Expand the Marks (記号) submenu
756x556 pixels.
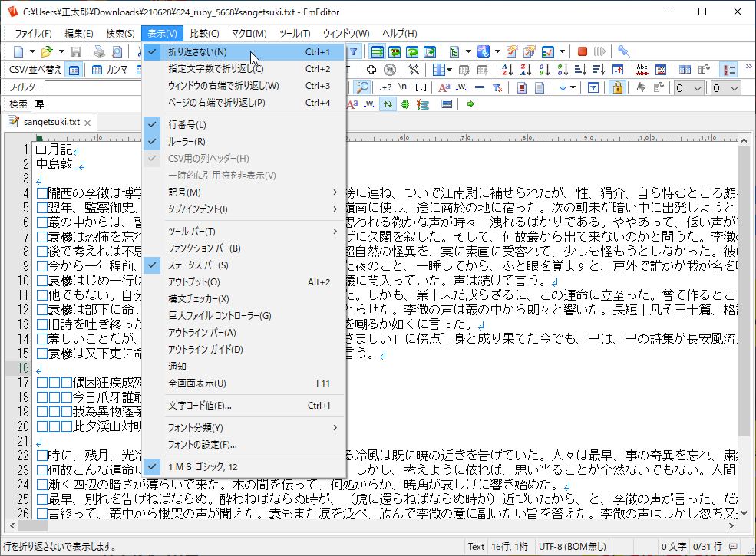(x=244, y=192)
